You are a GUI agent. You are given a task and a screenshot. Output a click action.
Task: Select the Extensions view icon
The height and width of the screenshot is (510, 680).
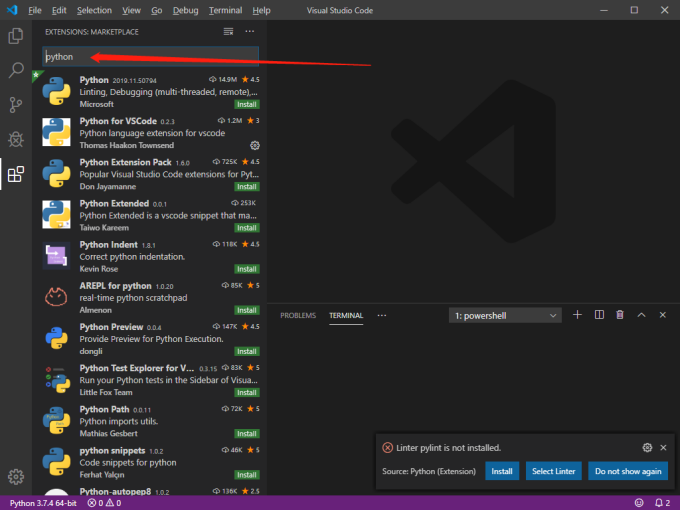16,174
